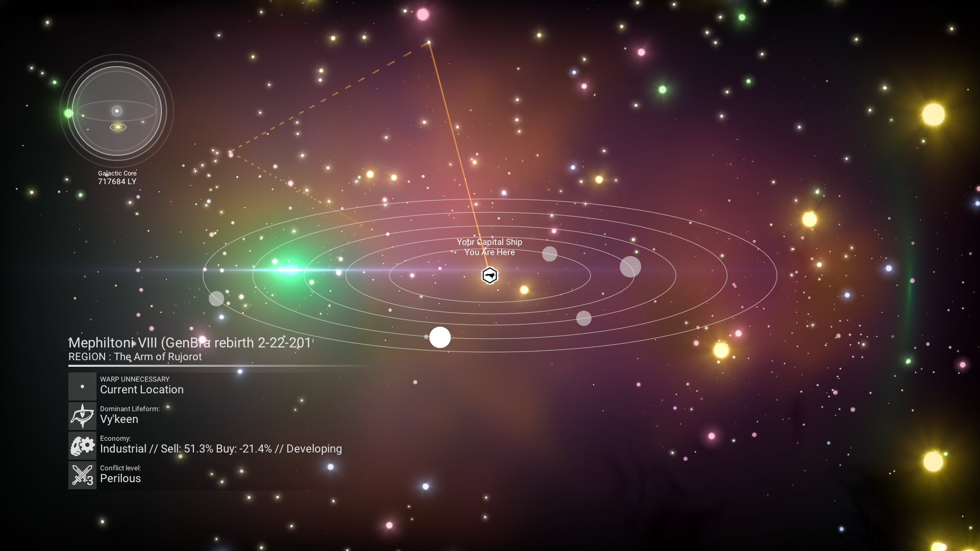Select the Vy'keen dominant lifeform icon
The image size is (980, 551).
(x=82, y=416)
